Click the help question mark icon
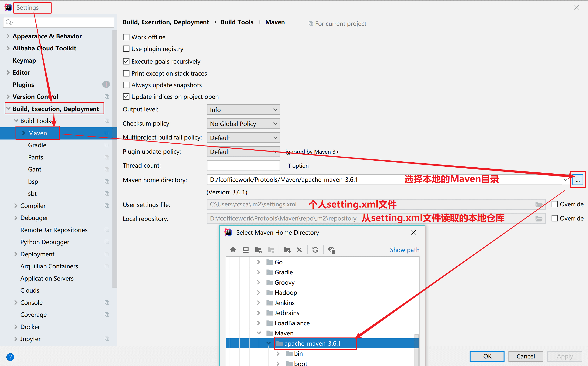The width and height of the screenshot is (588, 366). pyautogui.click(x=10, y=357)
